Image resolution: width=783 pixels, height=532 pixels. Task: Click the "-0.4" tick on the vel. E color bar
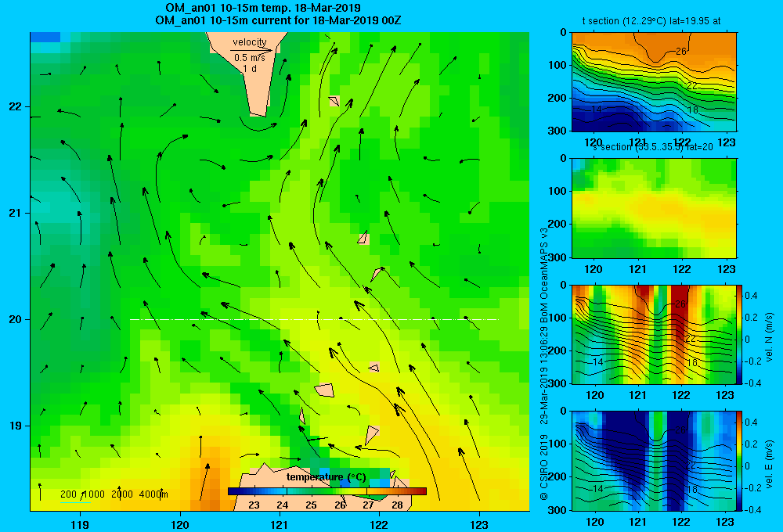(752, 509)
